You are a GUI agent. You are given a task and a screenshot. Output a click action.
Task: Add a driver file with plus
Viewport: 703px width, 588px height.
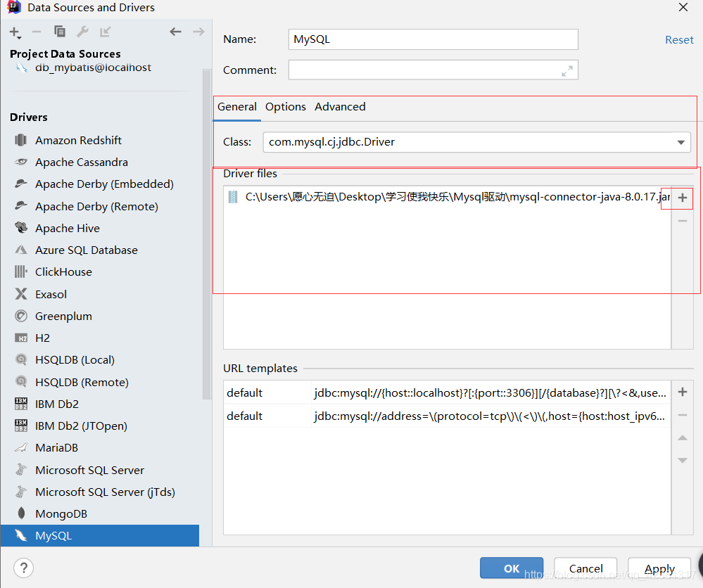click(x=683, y=198)
